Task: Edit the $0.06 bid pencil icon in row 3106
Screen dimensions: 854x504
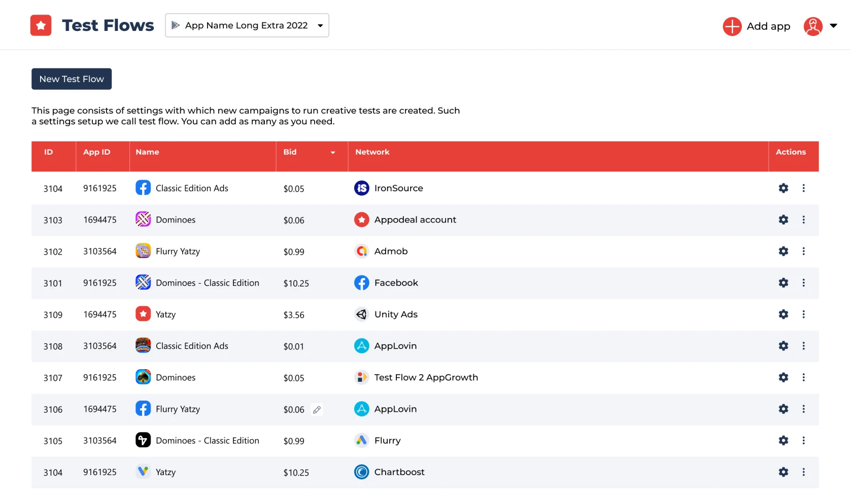Action: [x=317, y=410]
